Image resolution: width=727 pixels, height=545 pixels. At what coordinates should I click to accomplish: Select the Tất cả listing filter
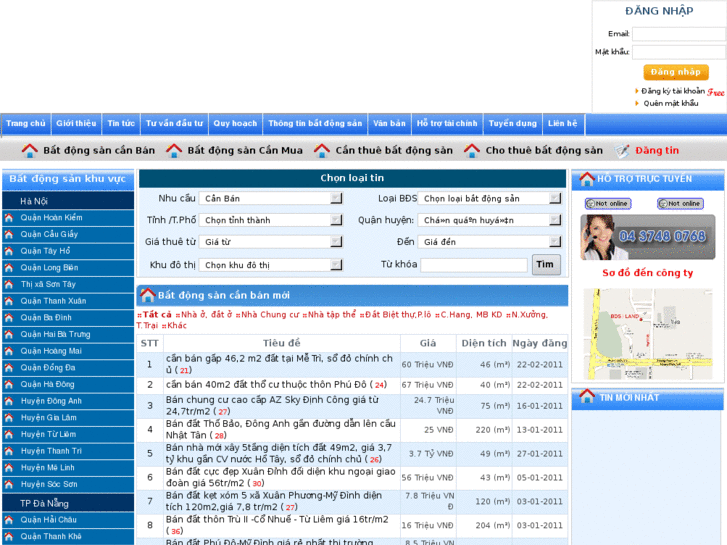tap(157, 314)
